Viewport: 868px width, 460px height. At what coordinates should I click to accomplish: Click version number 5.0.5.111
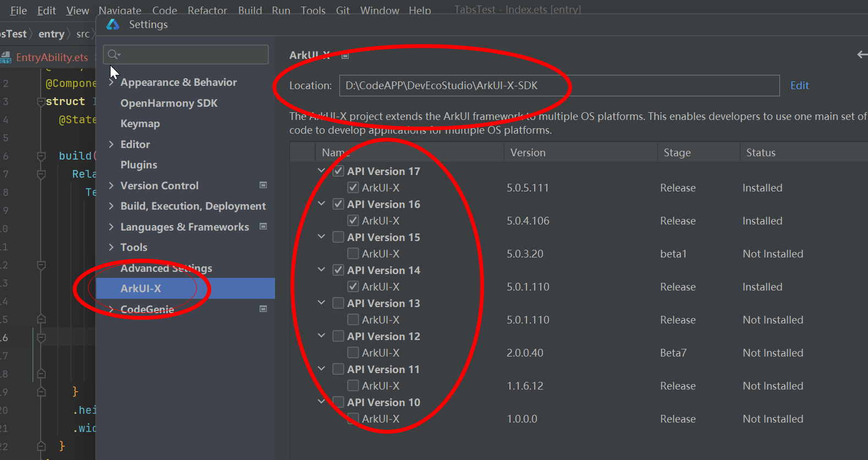click(x=528, y=188)
